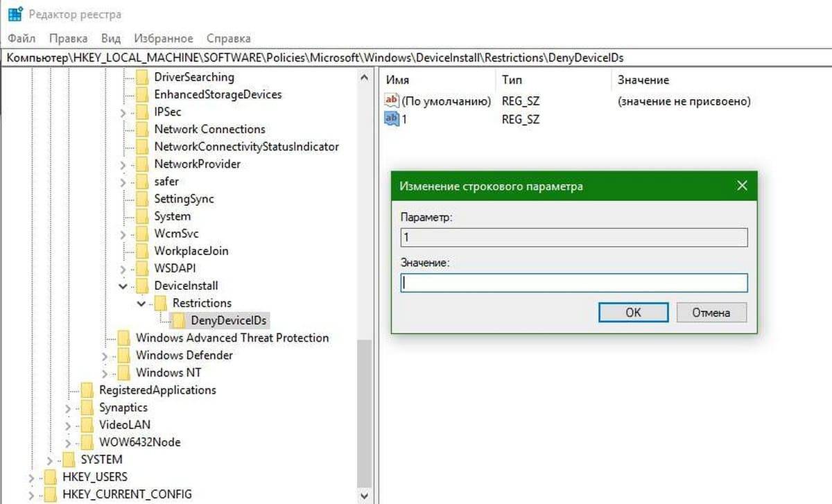Click the registry path address bar

pos(416,58)
